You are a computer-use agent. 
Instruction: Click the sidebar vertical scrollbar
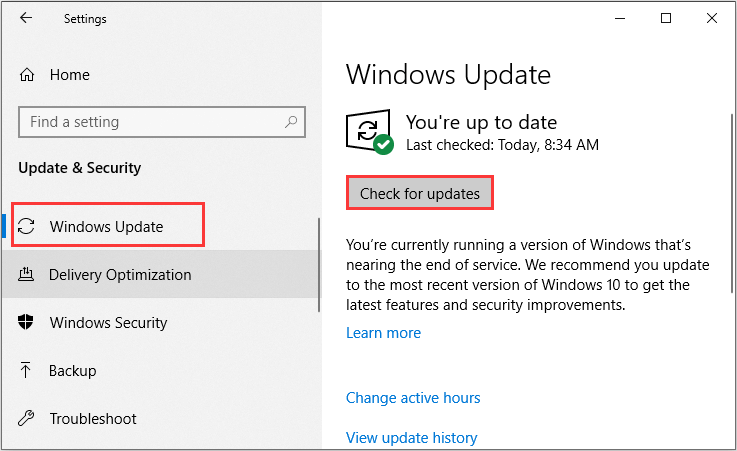point(319,264)
